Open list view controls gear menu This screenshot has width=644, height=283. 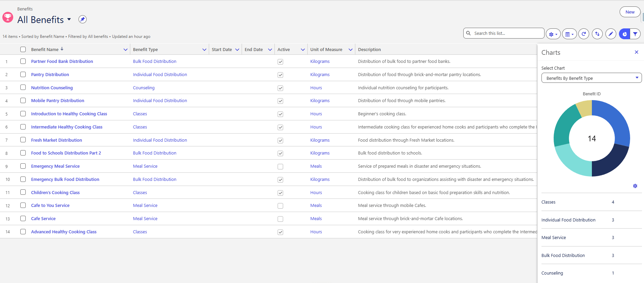coord(553,34)
